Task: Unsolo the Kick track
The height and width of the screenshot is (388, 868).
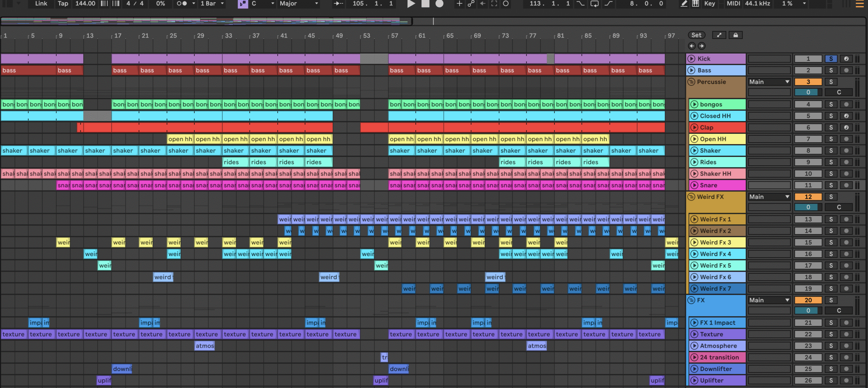Action: coord(831,59)
